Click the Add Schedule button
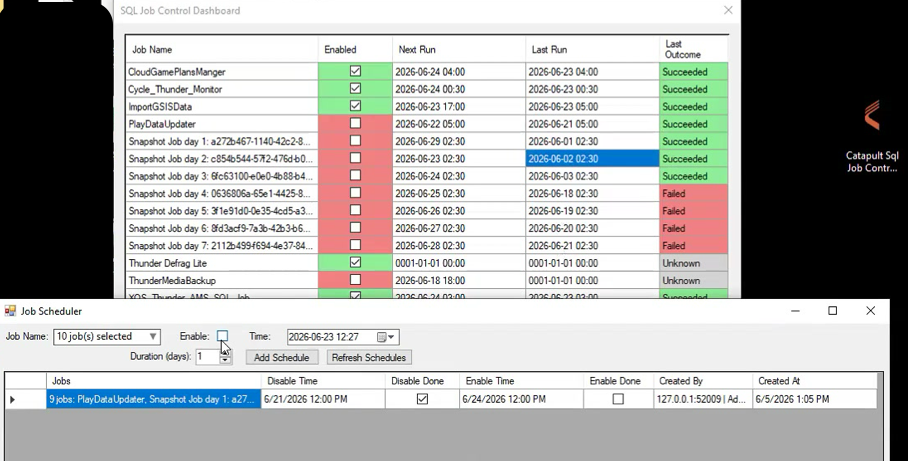This screenshot has height=461, width=908. click(x=281, y=357)
